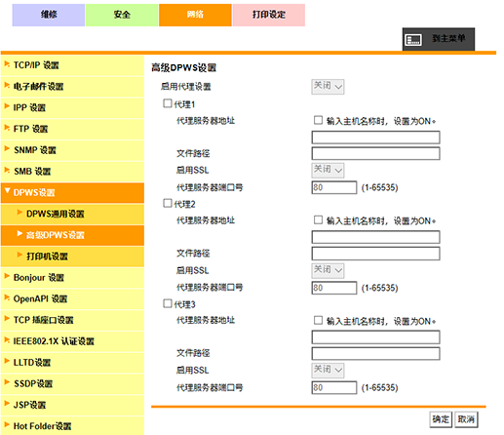Go to SMB 设置
This screenshot has width=504, height=435.
(72, 172)
